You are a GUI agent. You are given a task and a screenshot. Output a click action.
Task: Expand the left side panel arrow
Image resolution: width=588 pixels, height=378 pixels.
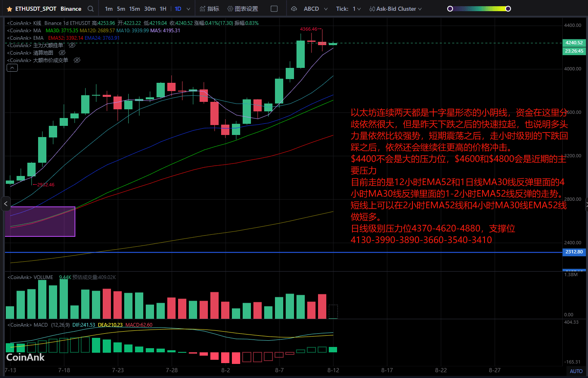[5, 204]
